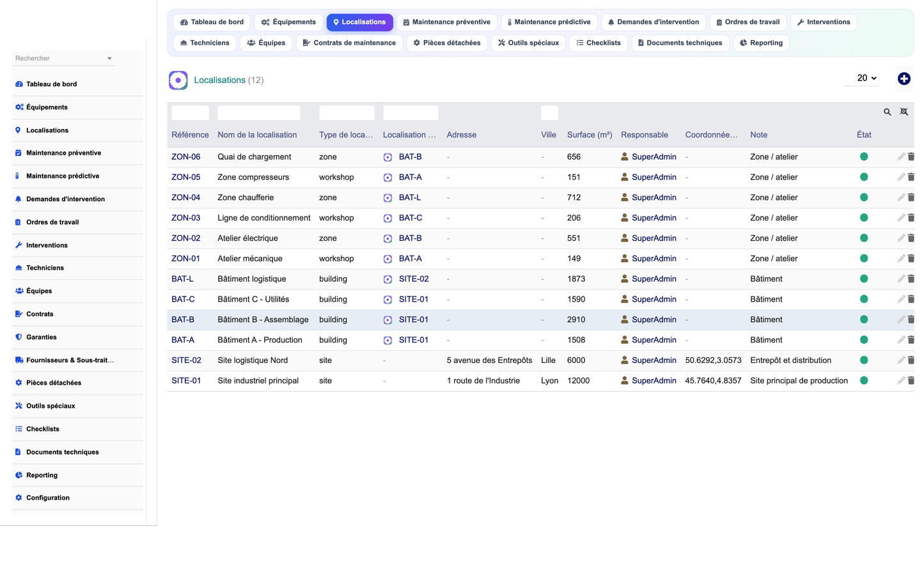This screenshot has width=924, height=572.
Task: Open Maintenance préventive tab
Action: (446, 22)
